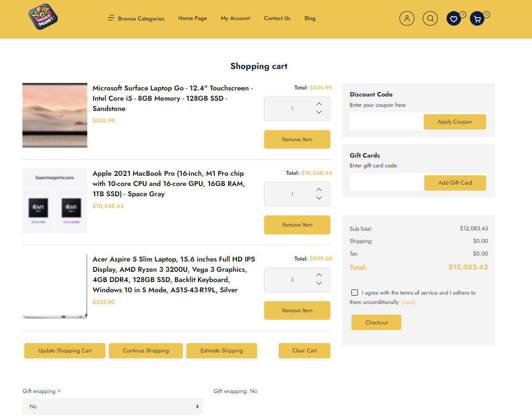Screen dimensions: 532x420
Task: Decrease Apple MacBook Pro quantity
Action: point(319,198)
